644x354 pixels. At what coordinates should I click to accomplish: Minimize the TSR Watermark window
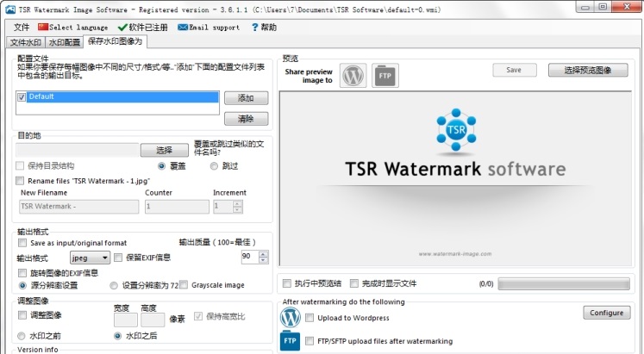point(585,7)
